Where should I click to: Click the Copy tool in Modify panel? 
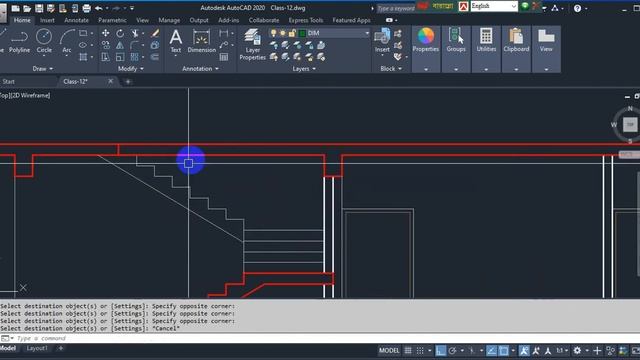105,45
